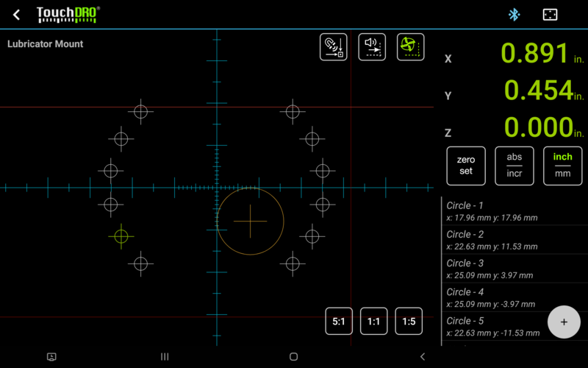Tap the Android home button
This screenshot has height=368, width=588.
293,357
